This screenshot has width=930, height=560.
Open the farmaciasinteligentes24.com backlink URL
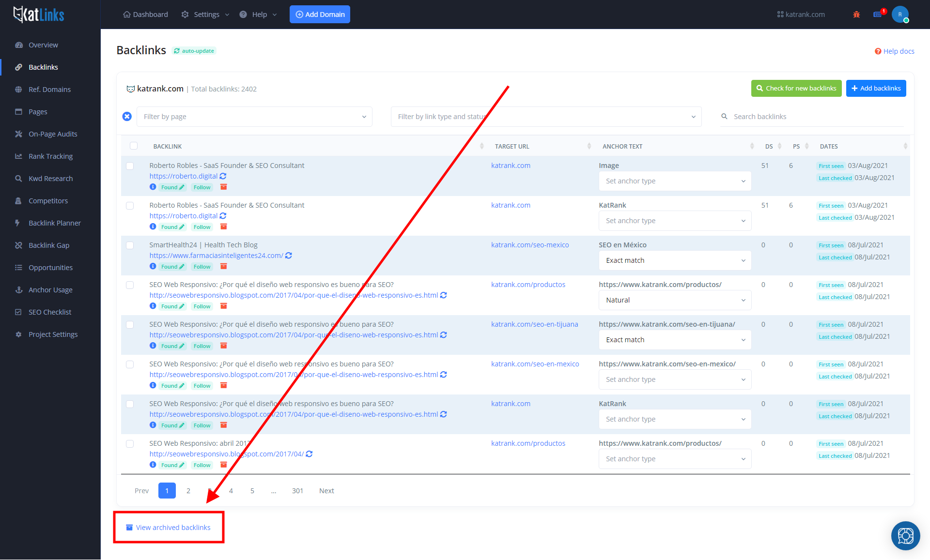(x=216, y=256)
